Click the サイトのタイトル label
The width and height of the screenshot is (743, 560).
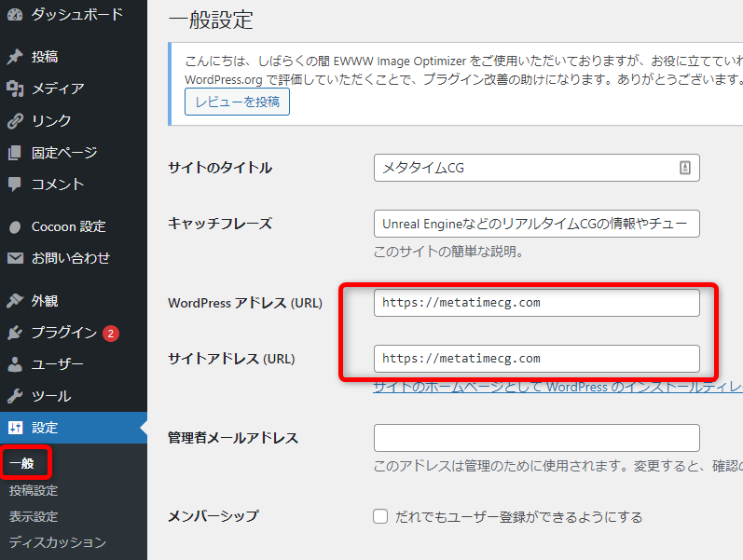click(x=220, y=168)
